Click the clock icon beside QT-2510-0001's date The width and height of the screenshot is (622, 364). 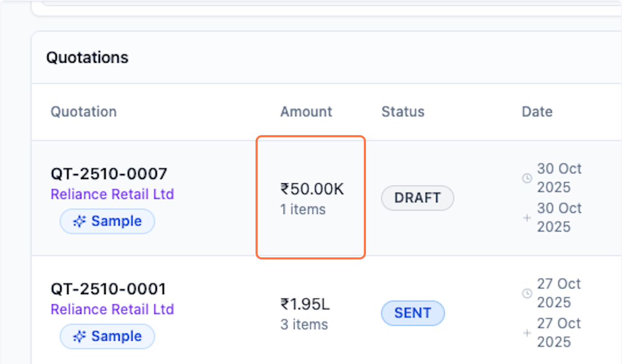(527, 293)
